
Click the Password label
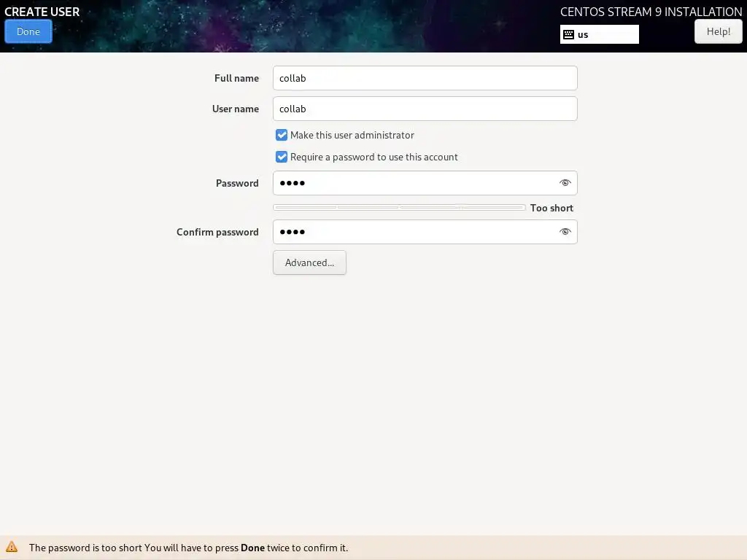coord(237,183)
